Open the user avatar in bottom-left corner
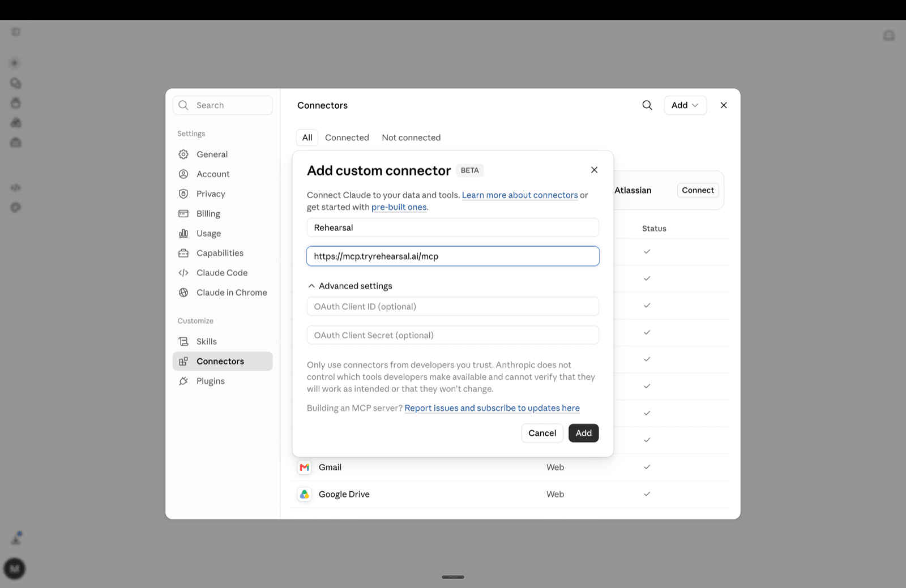Viewport: 906px width, 588px height. (15, 568)
